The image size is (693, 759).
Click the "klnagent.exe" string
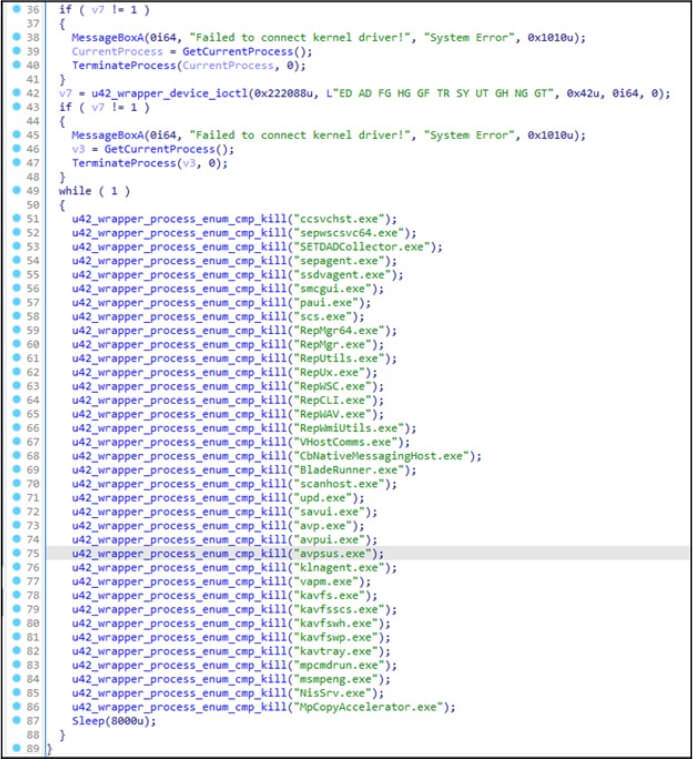(339, 568)
